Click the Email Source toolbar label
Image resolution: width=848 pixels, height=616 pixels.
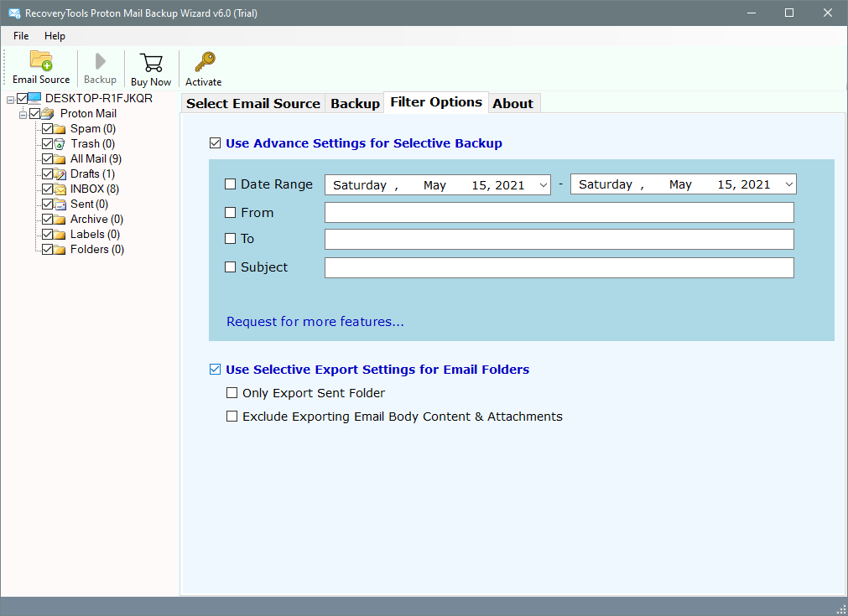pos(41,80)
